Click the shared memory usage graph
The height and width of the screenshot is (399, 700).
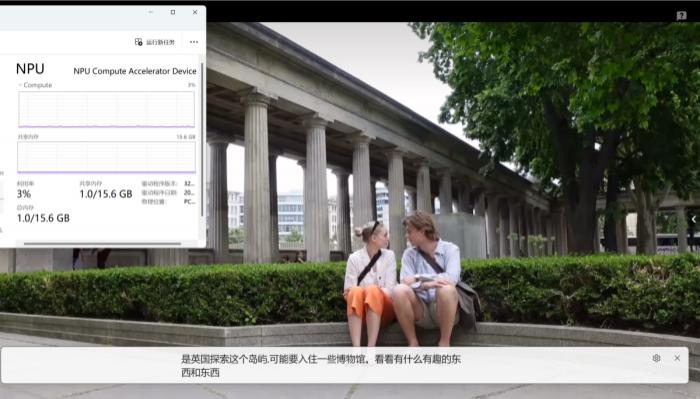(x=106, y=157)
